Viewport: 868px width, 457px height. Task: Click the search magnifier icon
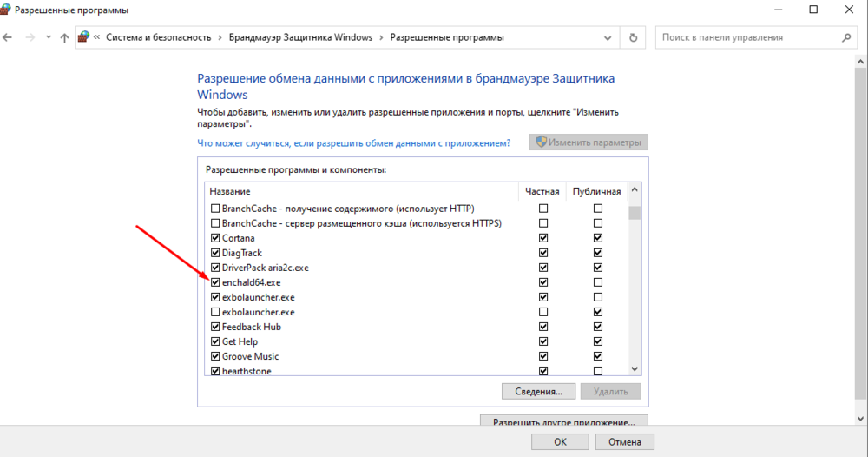pyautogui.click(x=845, y=37)
